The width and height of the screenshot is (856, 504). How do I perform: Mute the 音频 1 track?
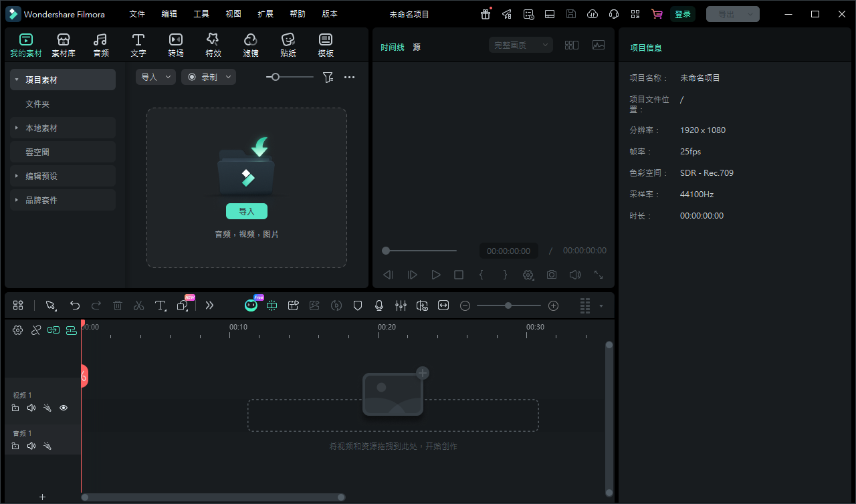coord(31,446)
